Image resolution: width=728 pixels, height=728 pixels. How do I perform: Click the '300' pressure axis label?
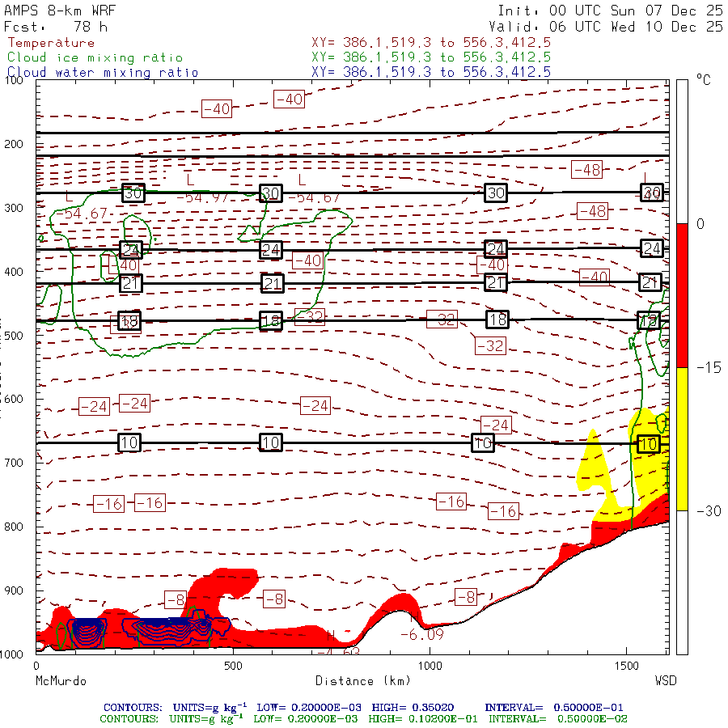(x=14, y=208)
